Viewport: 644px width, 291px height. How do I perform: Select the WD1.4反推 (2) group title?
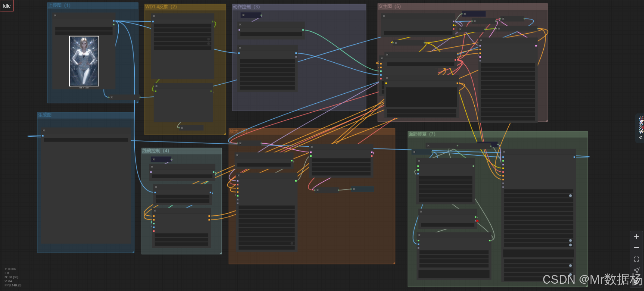[x=161, y=7]
